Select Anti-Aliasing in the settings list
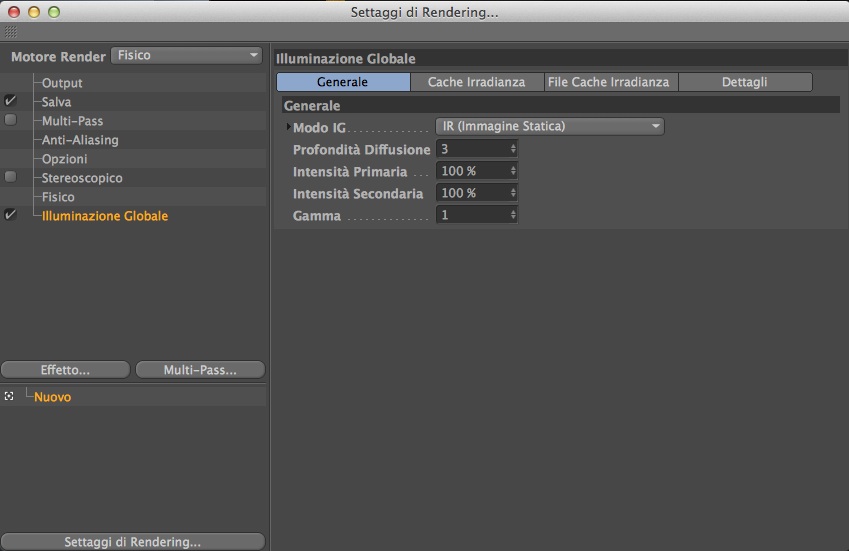The height and width of the screenshot is (551, 849). pyautogui.click(x=80, y=140)
